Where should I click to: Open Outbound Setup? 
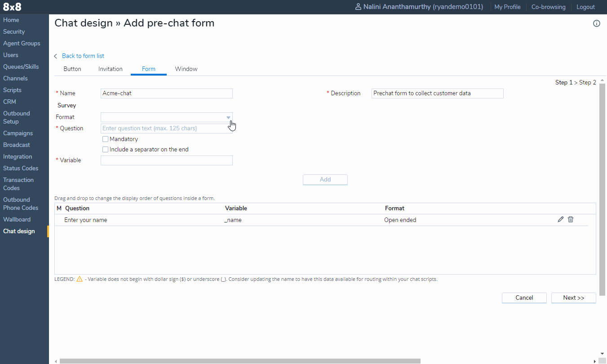(17, 117)
